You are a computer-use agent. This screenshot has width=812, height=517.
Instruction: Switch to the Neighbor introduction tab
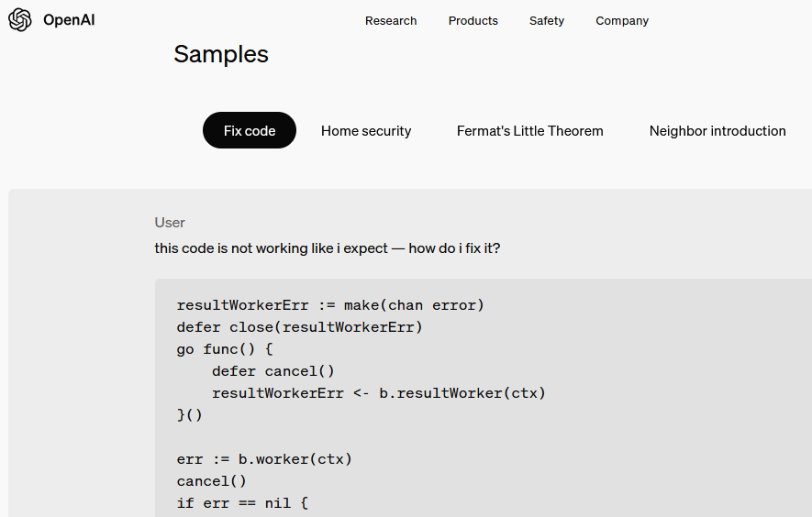click(x=717, y=131)
